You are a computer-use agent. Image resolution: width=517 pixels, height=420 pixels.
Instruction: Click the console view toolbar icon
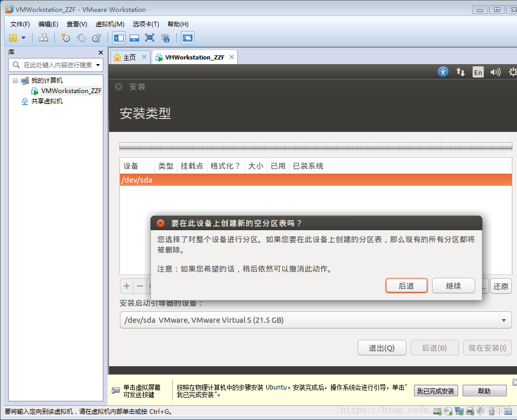pos(187,38)
